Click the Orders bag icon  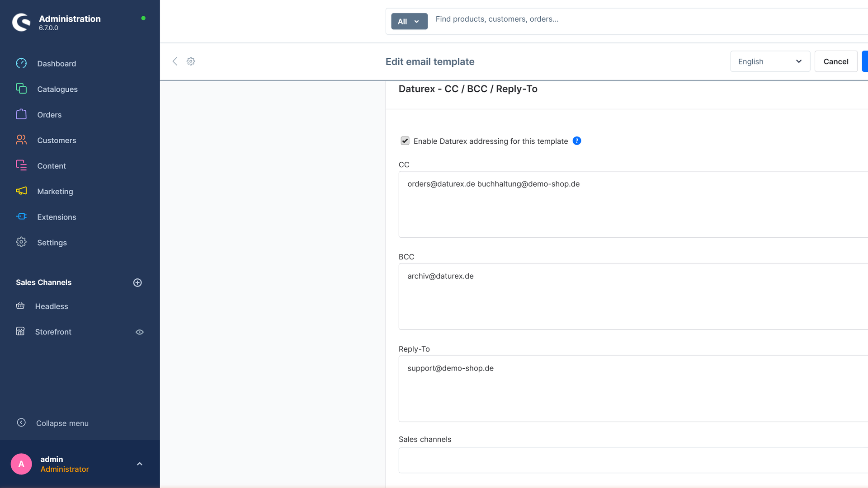point(21,114)
